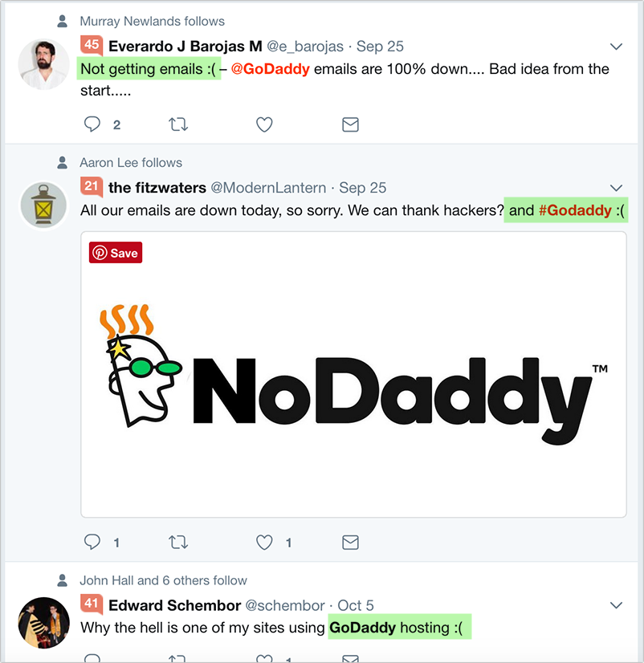Click the 21 score badge beside the fitzwaters
This screenshot has height=663, width=644.
(x=92, y=186)
